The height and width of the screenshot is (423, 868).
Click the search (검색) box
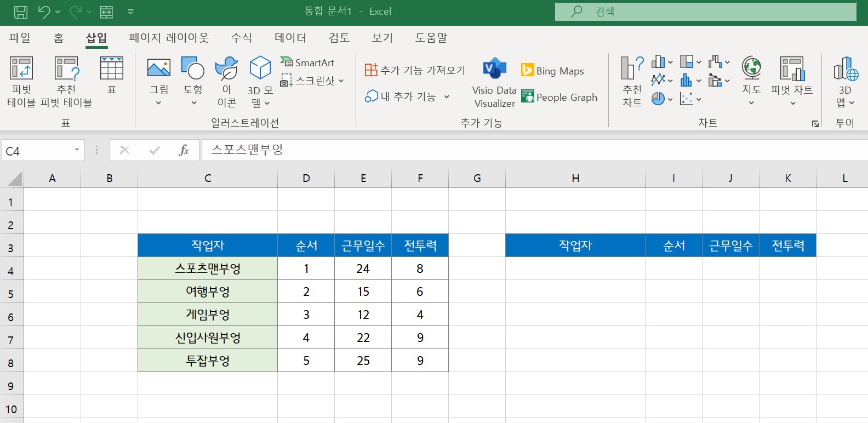(706, 12)
